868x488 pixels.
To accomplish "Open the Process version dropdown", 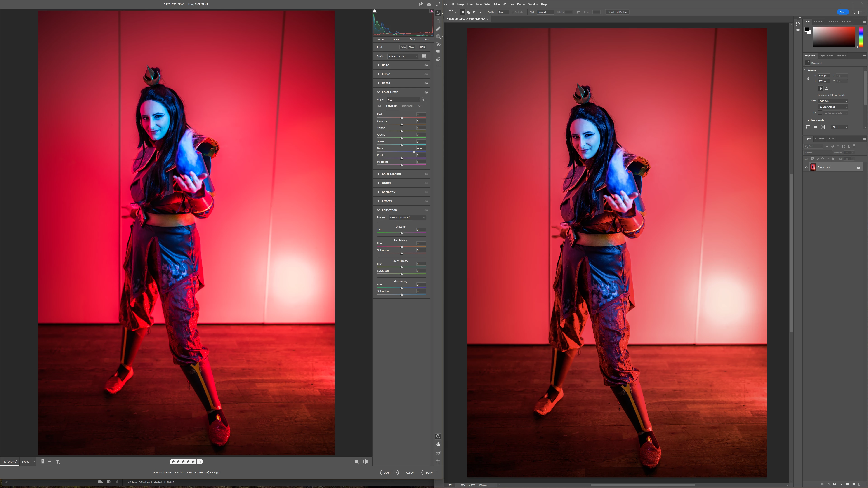I will tap(407, 218).
